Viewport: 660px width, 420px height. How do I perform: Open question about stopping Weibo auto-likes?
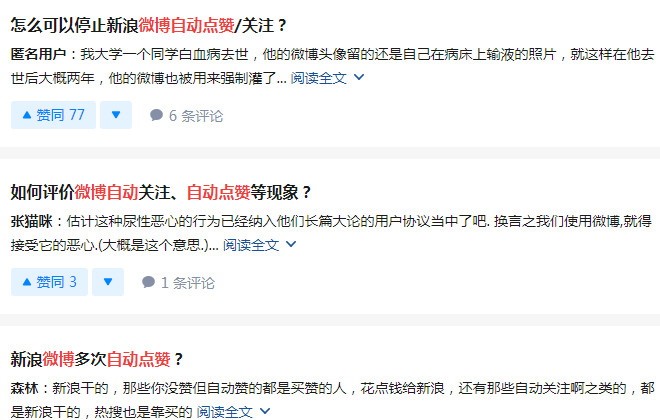[149, 25]
